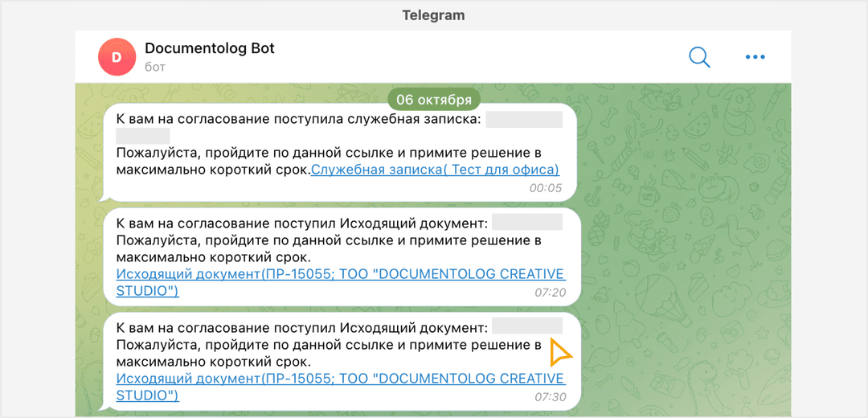Click the "06 октября" date badge
The height and width of the screenshot is (418, 868).
(434, 100)
